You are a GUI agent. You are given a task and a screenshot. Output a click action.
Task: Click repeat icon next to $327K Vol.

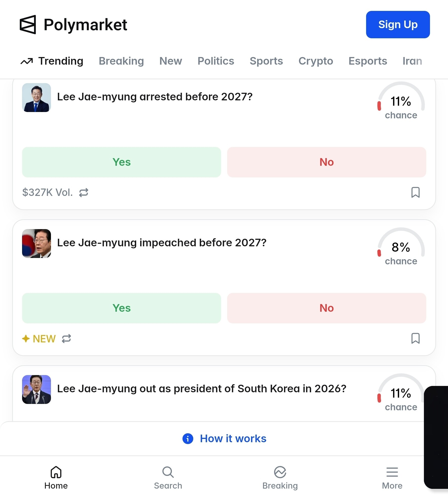(84, 192)
